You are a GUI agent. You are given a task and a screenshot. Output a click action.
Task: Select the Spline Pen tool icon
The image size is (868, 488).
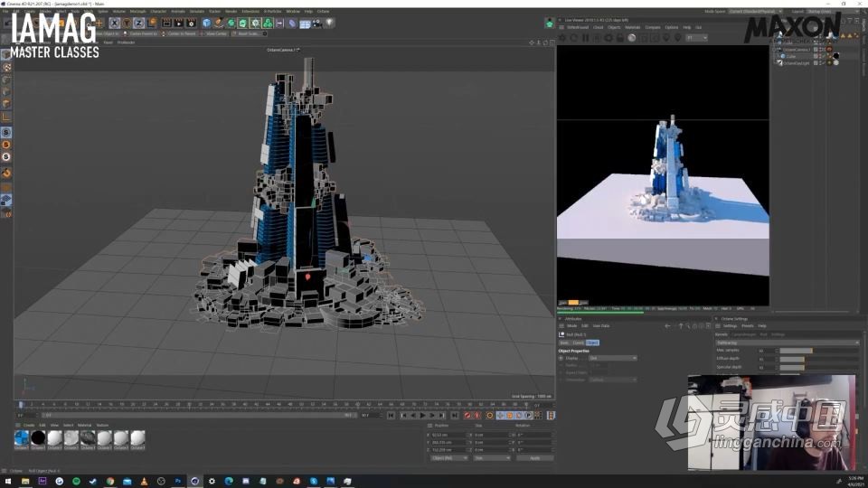point(219,23)
